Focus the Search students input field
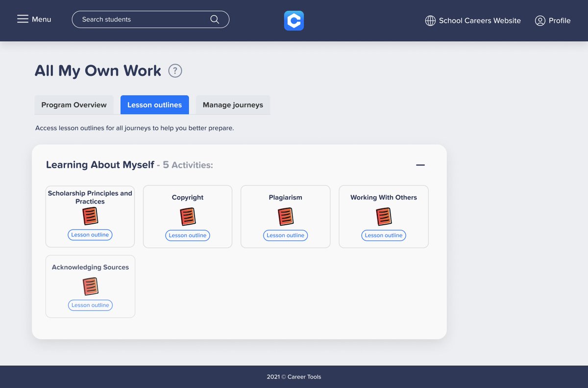This screenshot has height=388, width=588. tap(150, 20)
